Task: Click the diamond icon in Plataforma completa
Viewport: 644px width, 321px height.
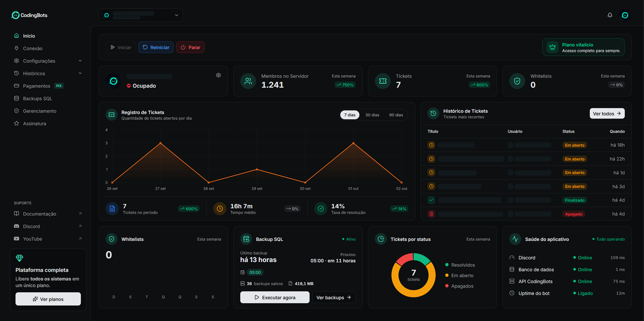Action: click(x=20, y=258)
